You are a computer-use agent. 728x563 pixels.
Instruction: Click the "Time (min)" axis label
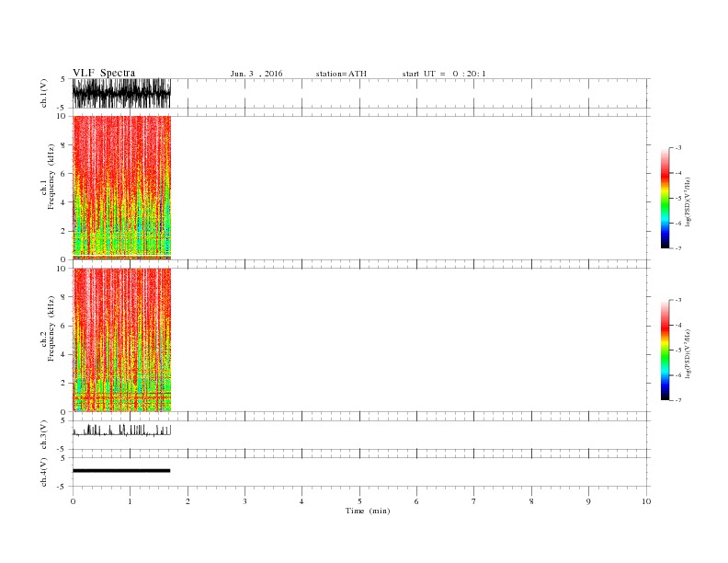[x=368, y=511]
